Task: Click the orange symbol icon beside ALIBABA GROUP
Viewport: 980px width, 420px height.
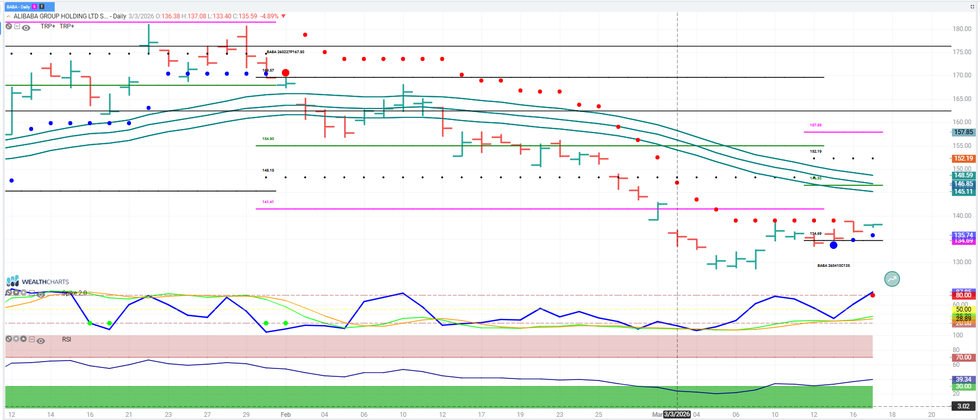Action: coord(8,16)
